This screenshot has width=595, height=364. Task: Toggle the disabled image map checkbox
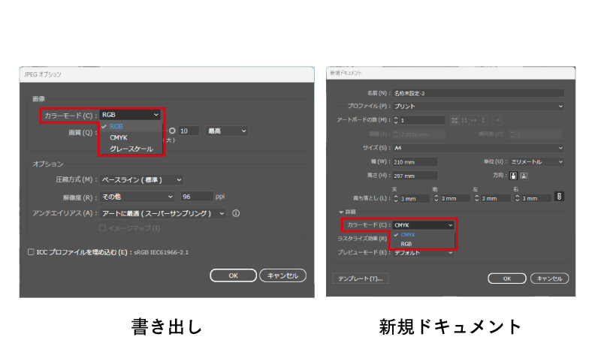click(x=102, y=227)
